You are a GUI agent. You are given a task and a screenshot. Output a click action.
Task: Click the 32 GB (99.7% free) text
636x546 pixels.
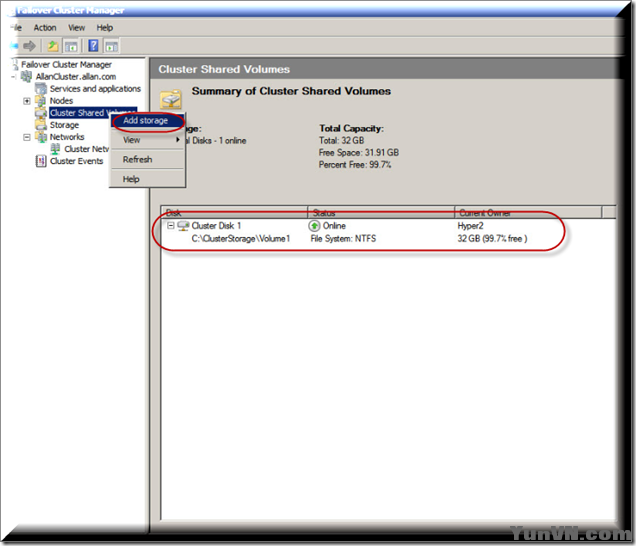pos(492,239)
